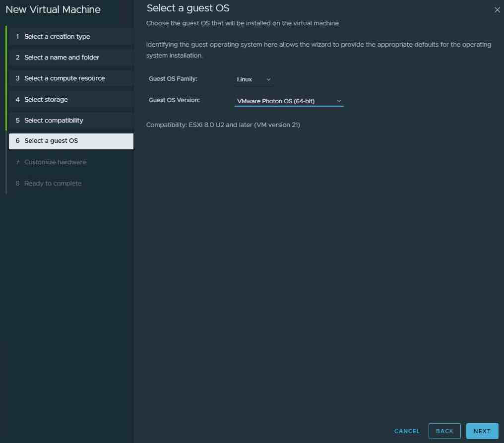Screen dimensions: 504x443
Task: Click the ESXi 8.0 U2 compatibility text
Action: 223,125
